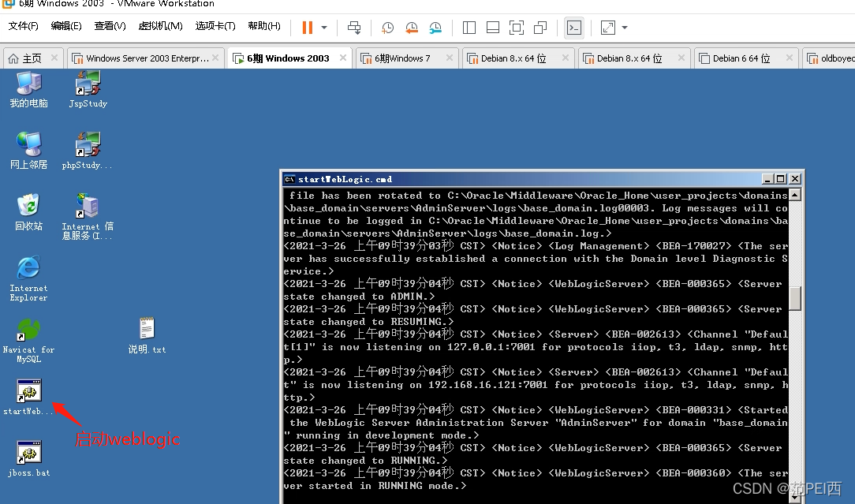
Task: Send Ctrl+Alt+Del to the virtual machine
Action: point(354,28)
